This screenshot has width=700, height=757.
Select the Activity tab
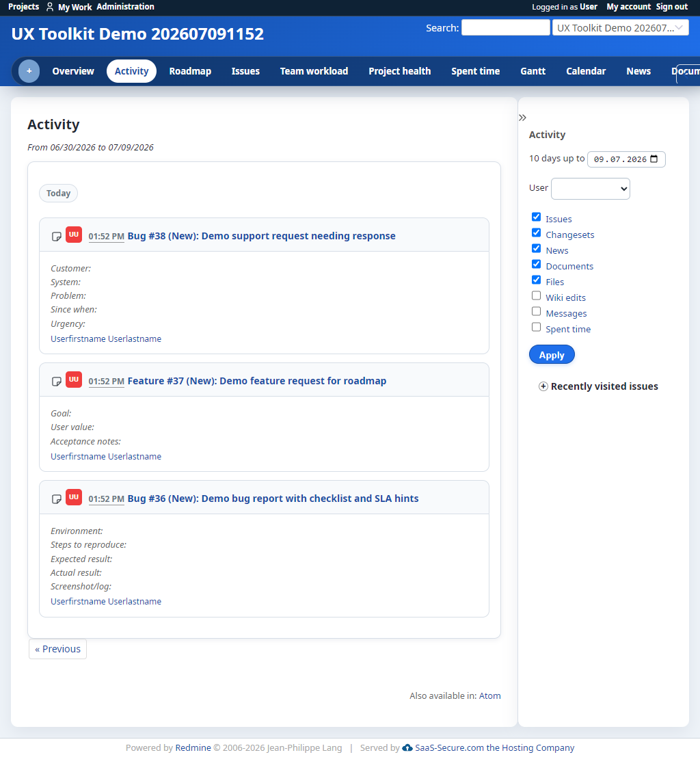(x=131, y=71)
